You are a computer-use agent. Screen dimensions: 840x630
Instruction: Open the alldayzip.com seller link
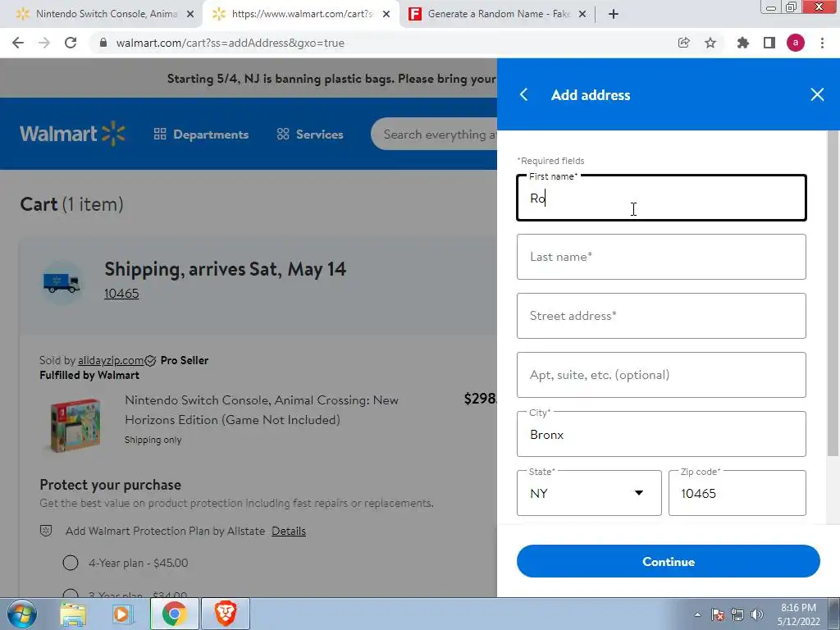click(x=111, y=361)
